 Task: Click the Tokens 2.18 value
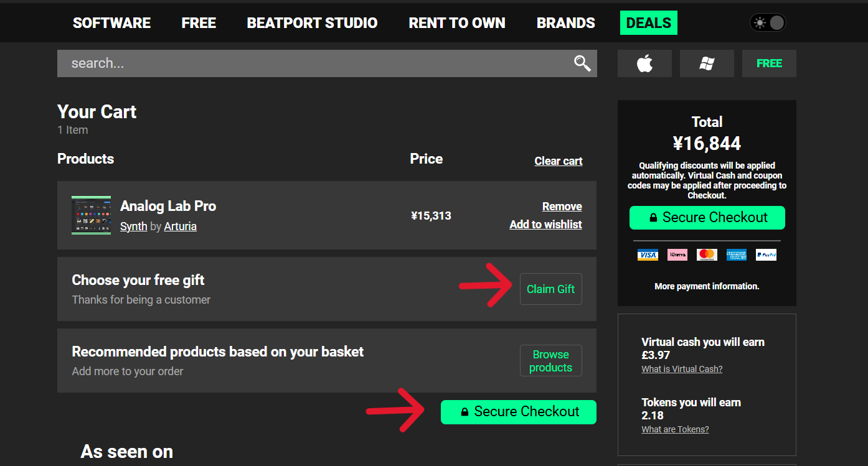(653, 416)
